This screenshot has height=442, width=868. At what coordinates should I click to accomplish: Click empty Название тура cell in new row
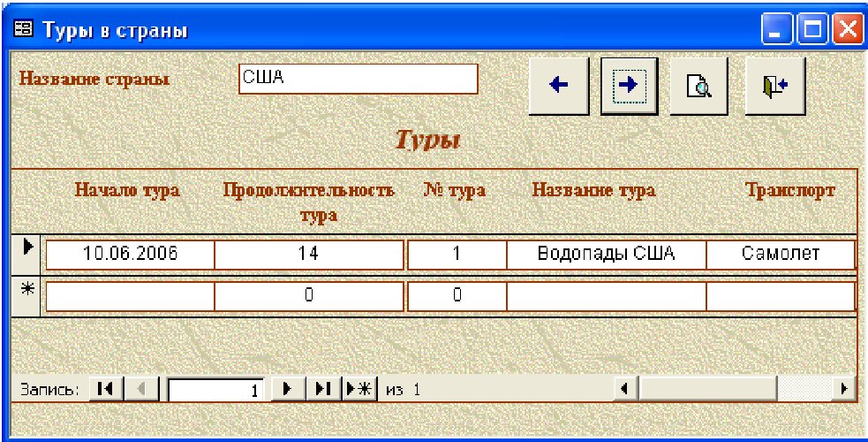point(606,296)
